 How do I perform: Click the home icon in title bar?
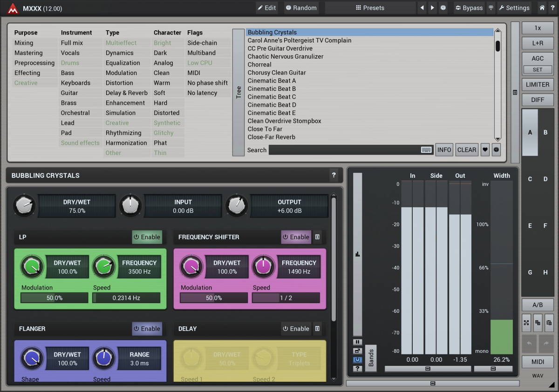click(x=542, y=8)
